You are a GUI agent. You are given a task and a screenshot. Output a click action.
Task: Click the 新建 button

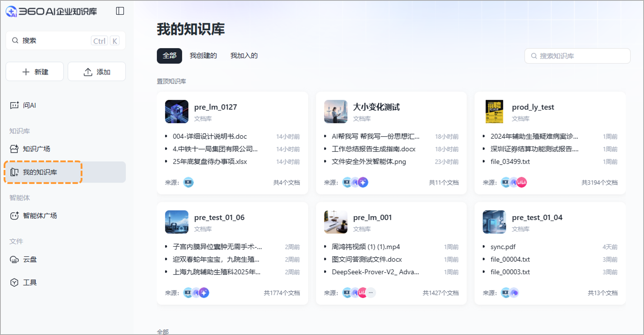(x=34, y=71)
